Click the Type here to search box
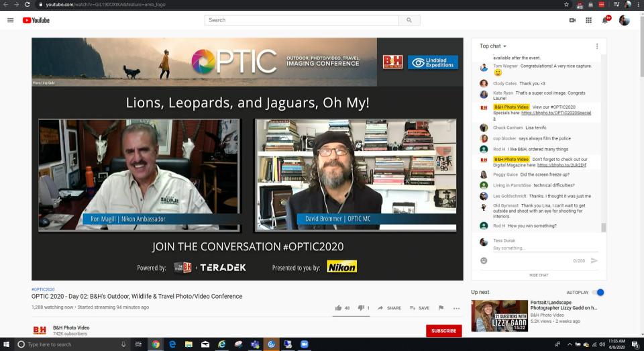Screen dimensions: 644x351 coord(72,344)
